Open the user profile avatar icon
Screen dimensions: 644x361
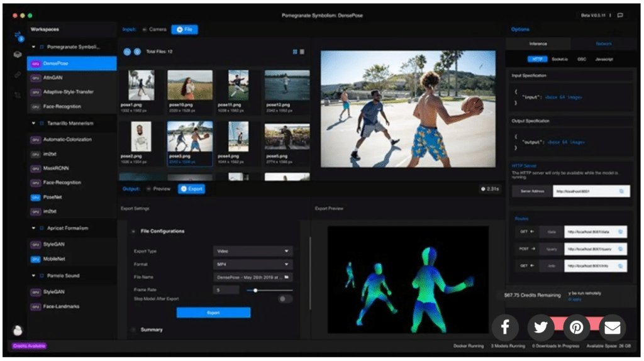click(x=18, y=330)
